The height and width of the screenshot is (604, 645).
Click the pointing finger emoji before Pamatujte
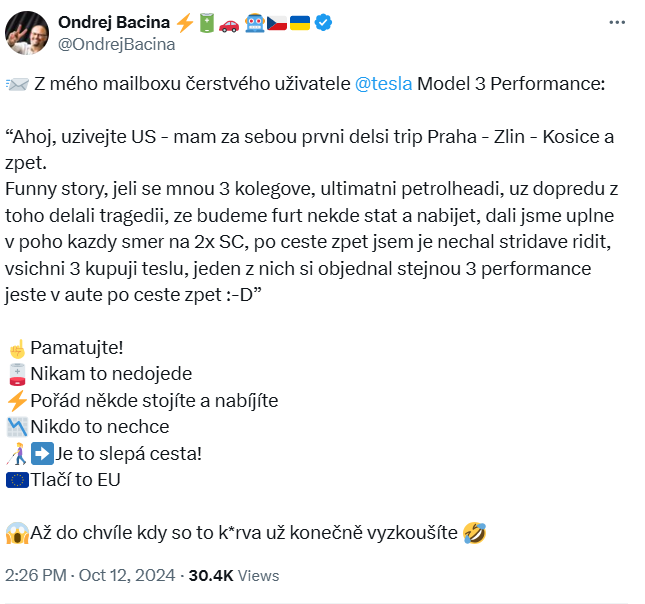pos(16,348)
